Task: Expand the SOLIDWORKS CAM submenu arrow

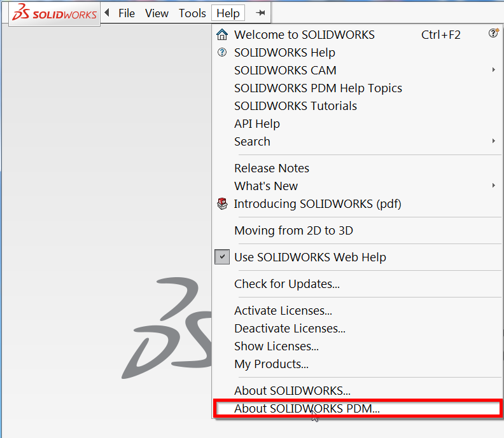Action: point(493,70)
